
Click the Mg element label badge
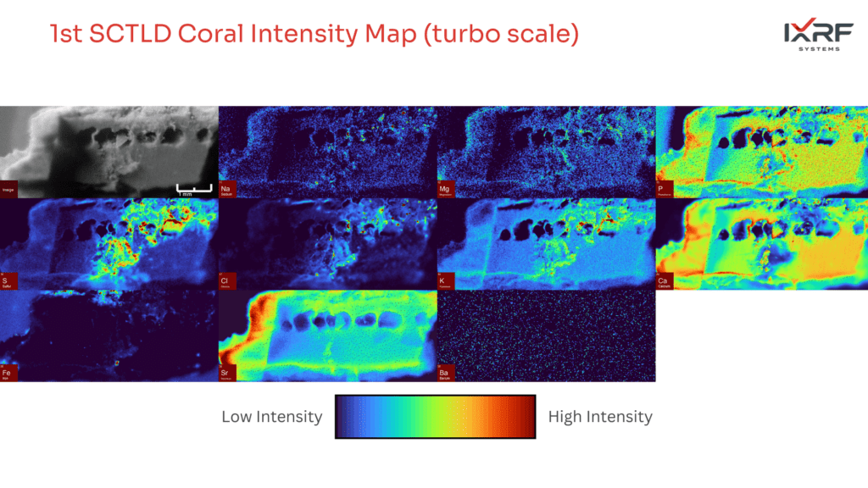point(446,189)
